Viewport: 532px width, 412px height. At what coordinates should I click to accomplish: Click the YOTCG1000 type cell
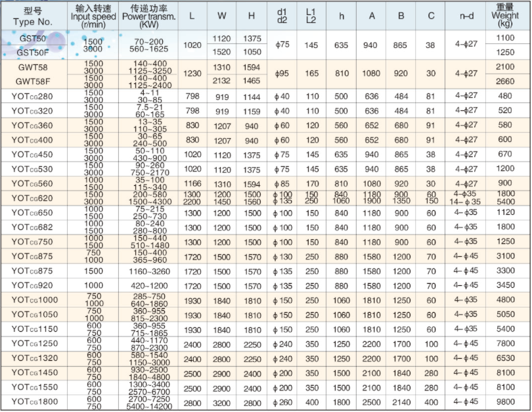[x=35, y=300]
